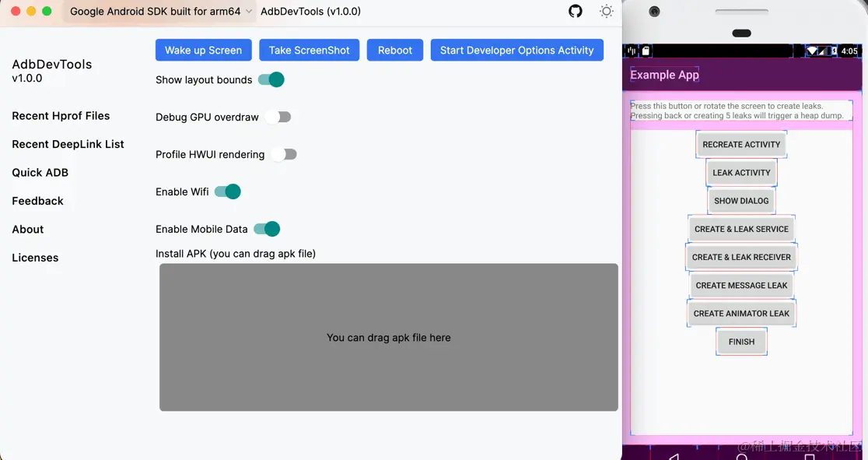Click the AdbDevTools (v1.0.0) title bar text
868x460 pixels.
[310, 11]
